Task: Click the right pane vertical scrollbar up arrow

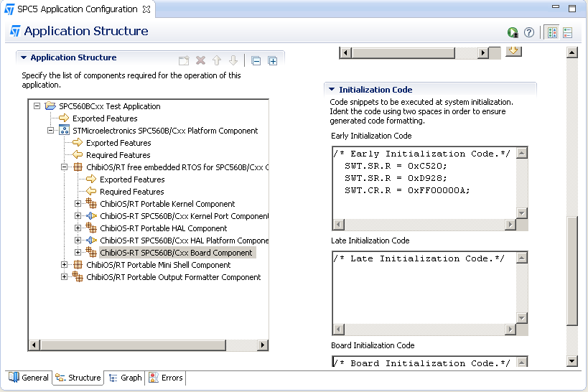Action: [571, 52]
